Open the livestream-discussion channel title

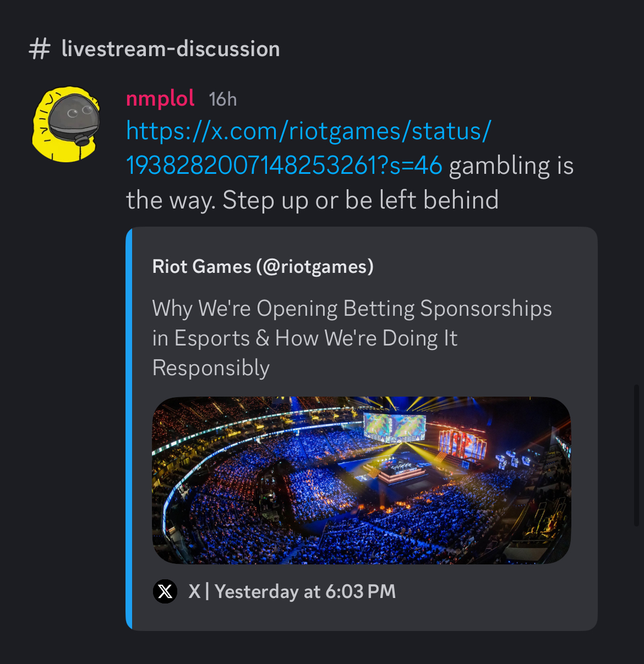[x=171, y=49]
